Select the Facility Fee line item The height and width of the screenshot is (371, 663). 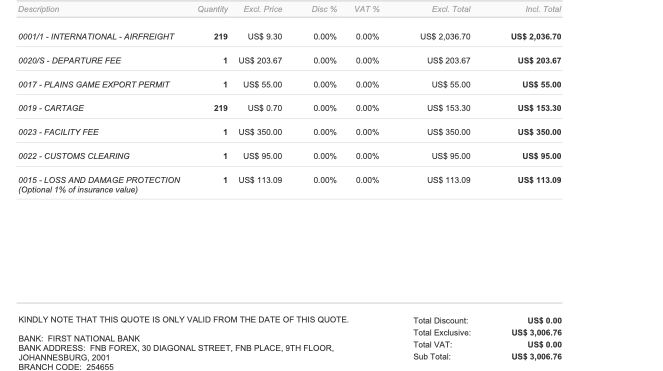290,132
